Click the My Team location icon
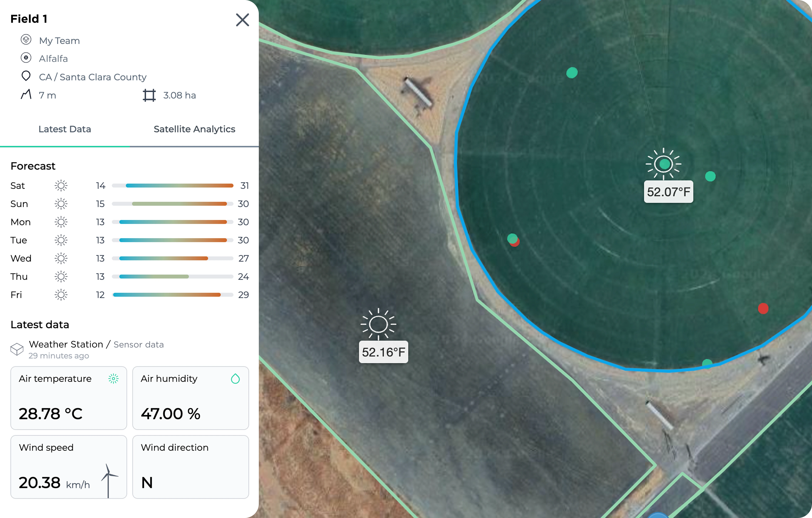 point(26,40)
